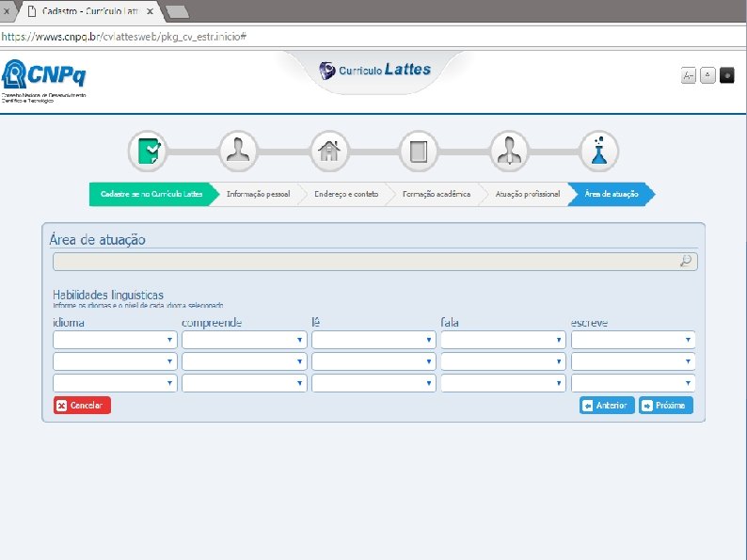Go to Informação pessoal step
Viewport: 747px width, 560px height.
click(258, 194)
